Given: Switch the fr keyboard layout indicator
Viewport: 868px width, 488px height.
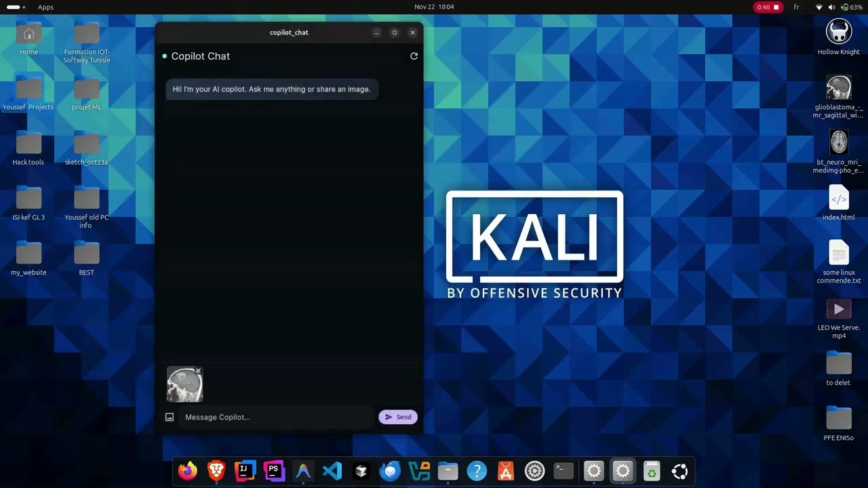Looking at the screenshot, I should click(x=796, y=7).
